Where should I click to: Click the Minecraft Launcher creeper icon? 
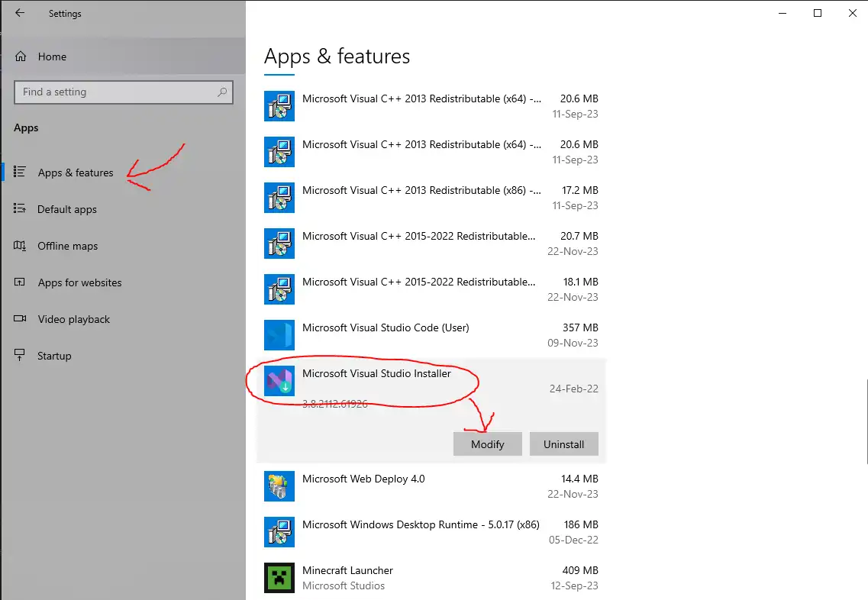point(279,578)
